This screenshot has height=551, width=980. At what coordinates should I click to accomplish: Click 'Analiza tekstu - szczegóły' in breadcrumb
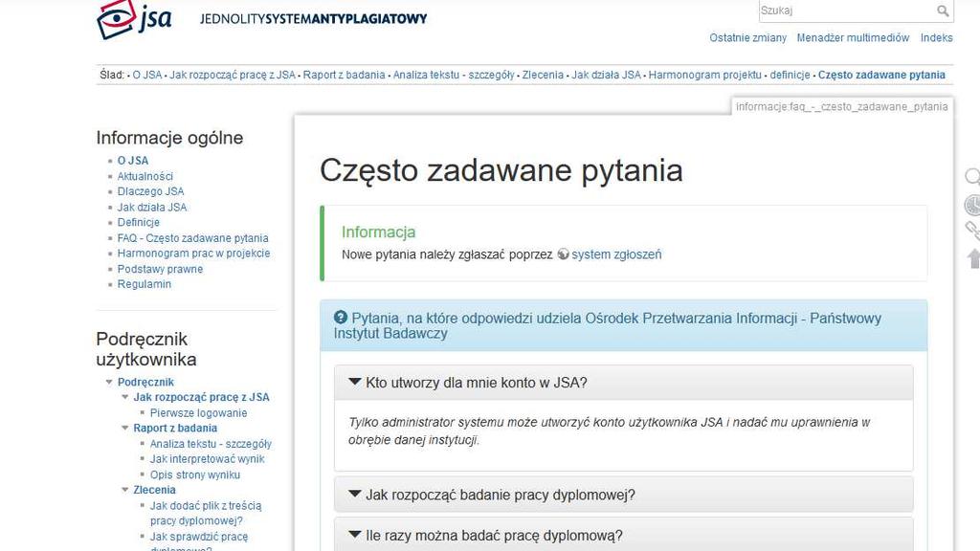coord(454,75)
